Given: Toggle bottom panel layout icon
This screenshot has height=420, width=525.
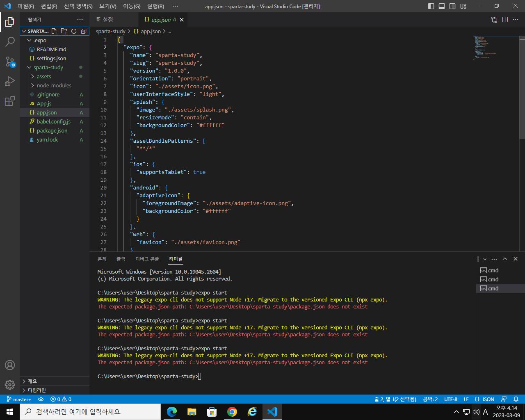Looking at the screenshot, I should [442, 6].
